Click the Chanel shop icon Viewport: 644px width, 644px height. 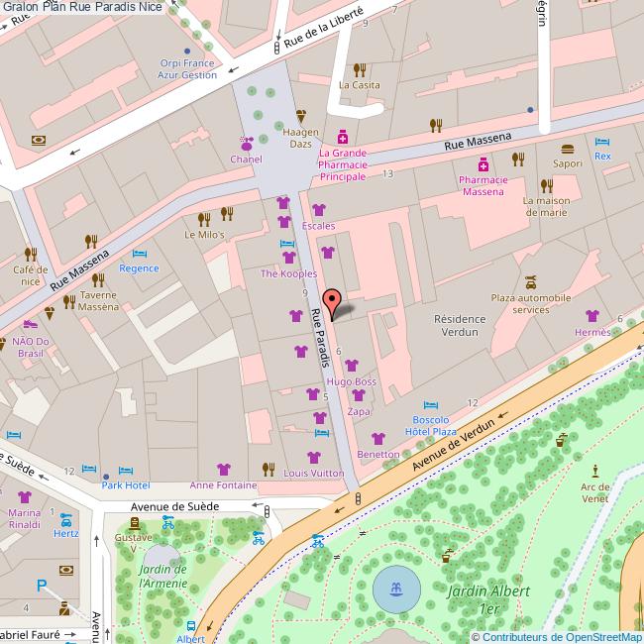246,144
